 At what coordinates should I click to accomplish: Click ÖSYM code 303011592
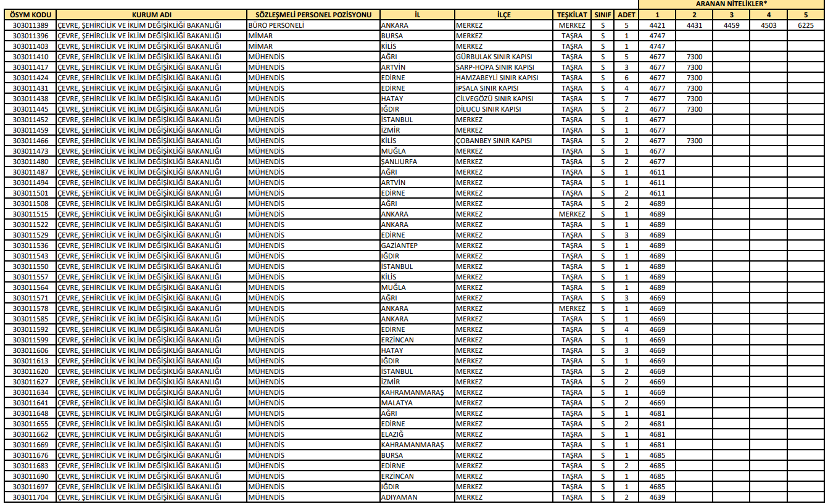click(30, 329)
